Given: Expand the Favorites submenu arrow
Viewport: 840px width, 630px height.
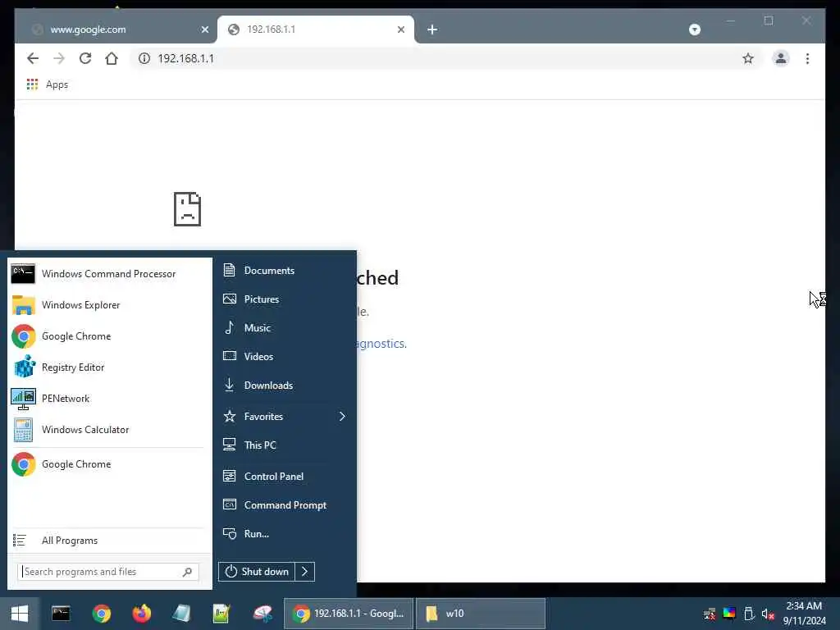Looking at the screenshot, I should (342, 416).
